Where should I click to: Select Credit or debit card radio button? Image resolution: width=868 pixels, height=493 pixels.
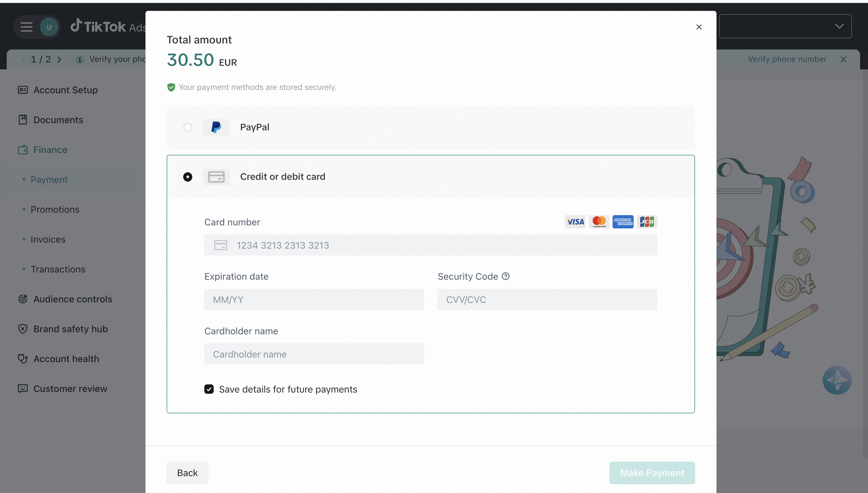(187, 177)
